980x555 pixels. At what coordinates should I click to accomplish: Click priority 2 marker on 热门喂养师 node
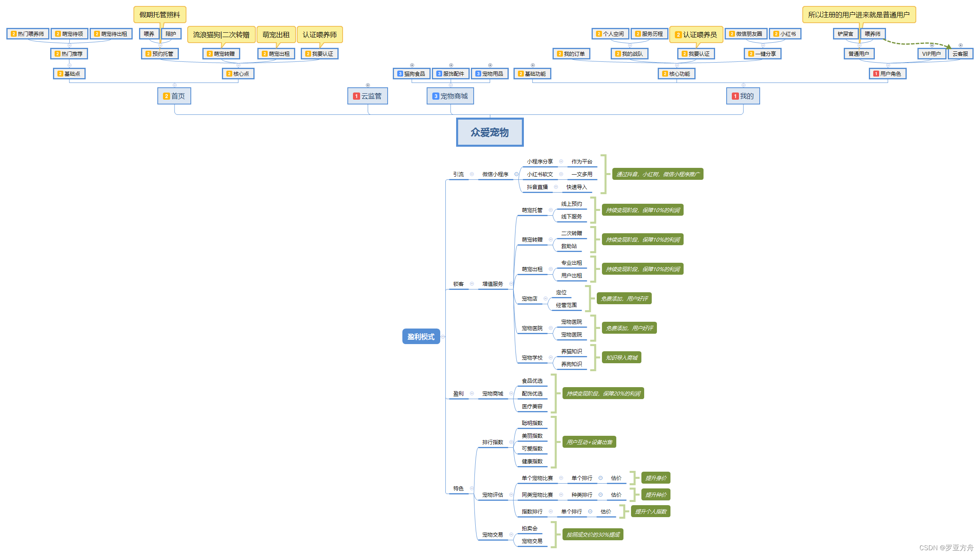click(x=14, y=34)
